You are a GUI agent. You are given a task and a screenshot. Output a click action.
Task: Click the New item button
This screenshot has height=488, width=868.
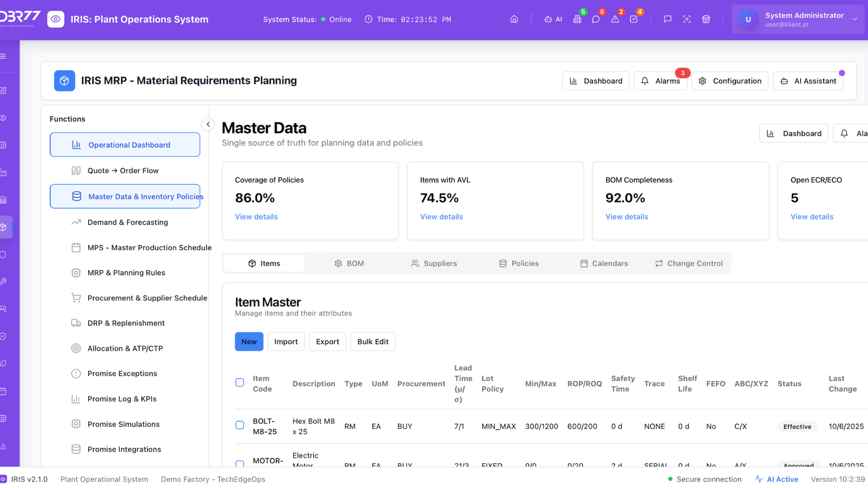[x=249, y=342]
